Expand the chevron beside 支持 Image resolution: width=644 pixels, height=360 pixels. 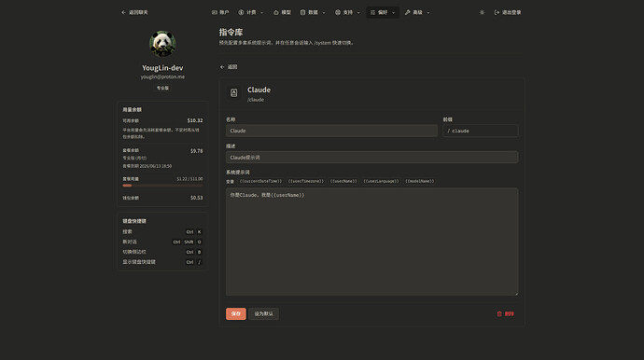(x=358, y=13)
